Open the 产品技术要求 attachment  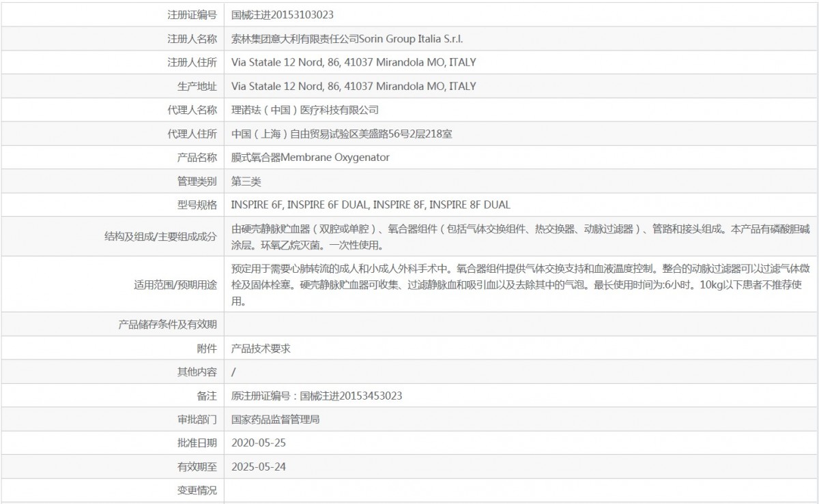pyautogui.click(x=261, y=348)
